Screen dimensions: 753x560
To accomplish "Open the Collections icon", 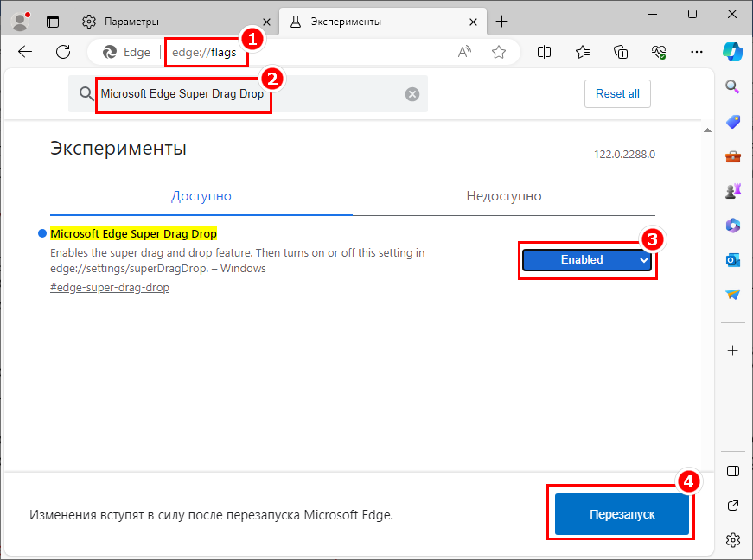I will click(x=621, y=52).
